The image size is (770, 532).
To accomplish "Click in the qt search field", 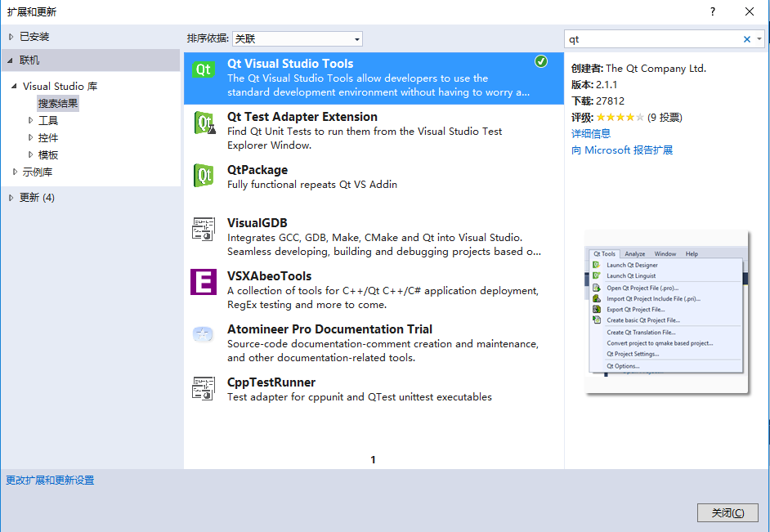I will (653, 39).
